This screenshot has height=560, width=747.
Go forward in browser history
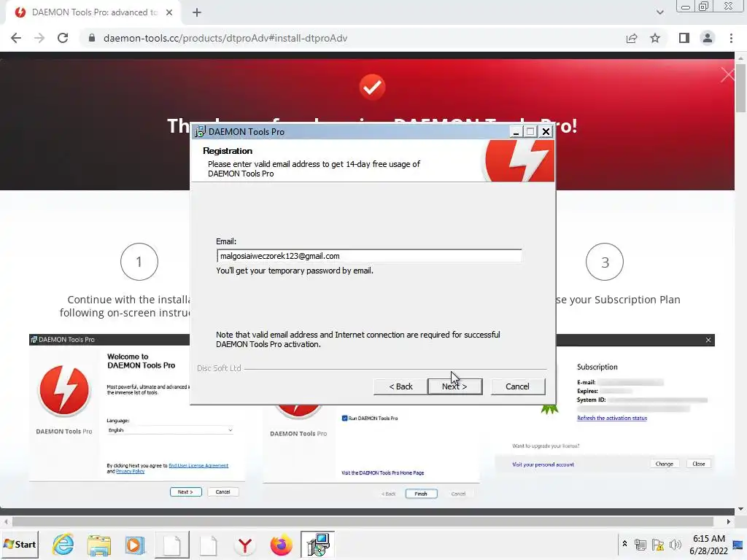pyautogui.click(x=39, y=38)
